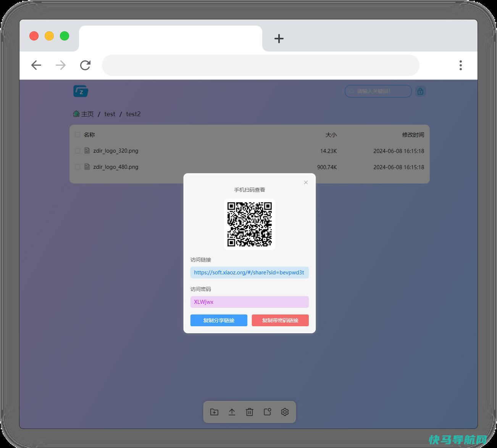Click the yellow minimize window button
Viewport: 497px width, 448px height.
[x=49, y=36]
